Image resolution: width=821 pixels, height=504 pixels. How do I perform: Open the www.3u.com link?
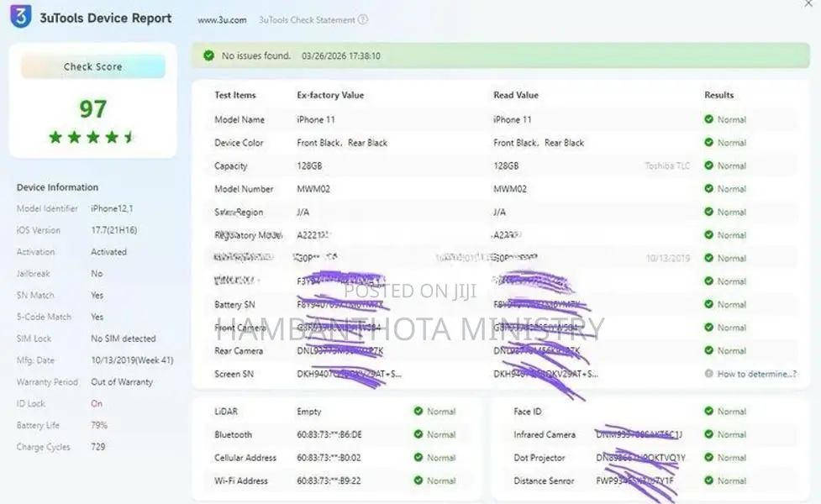point(222,20)
